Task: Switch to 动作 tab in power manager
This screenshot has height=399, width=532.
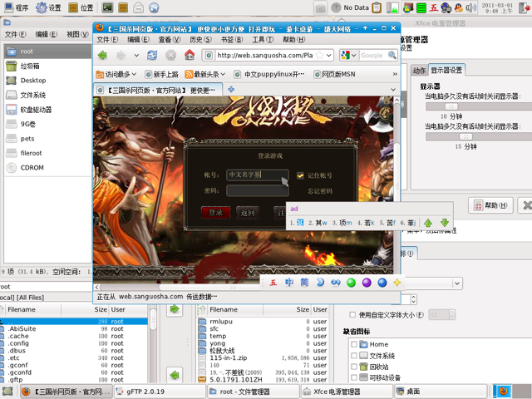Action: coord(419,71)
